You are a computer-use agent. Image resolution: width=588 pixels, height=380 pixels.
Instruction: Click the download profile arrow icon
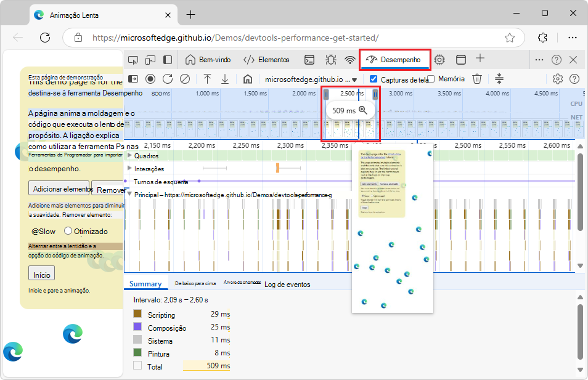coord(225,79)
